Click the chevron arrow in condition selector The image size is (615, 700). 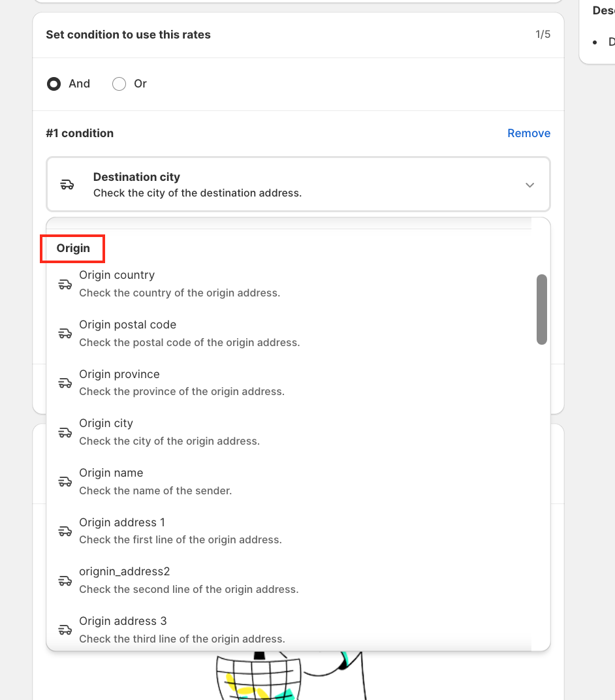pyautogui.click(x=529, y=185)
